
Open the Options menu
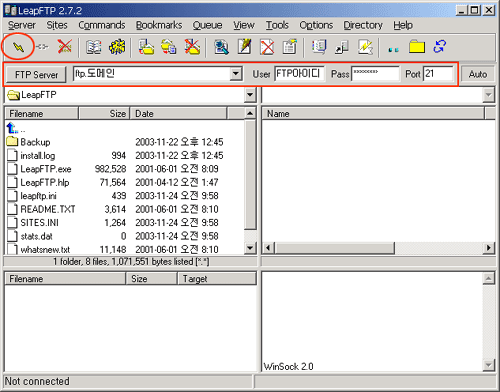(x=316, y=25)
